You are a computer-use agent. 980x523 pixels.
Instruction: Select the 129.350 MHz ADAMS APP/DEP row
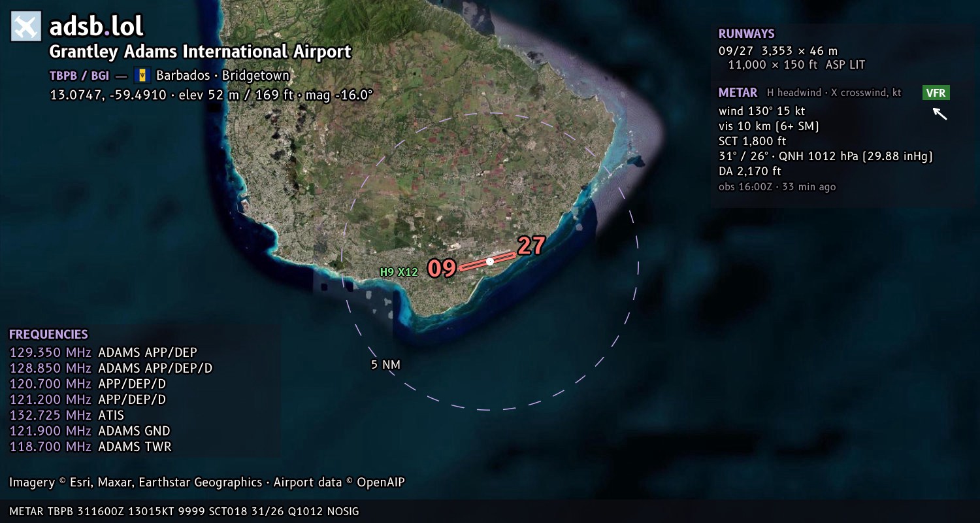[x=103, y=353]
